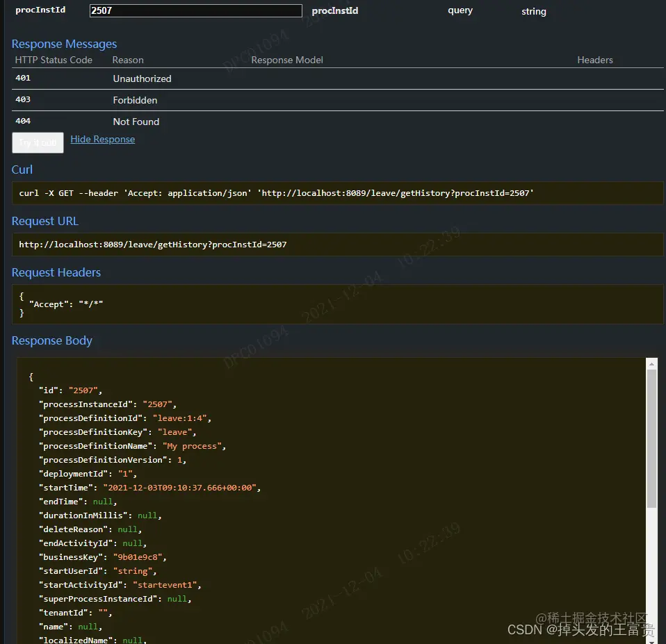The width and height of the screenshot is (666, 644).
Task: Click the Hide Response link
Action: click(103, 139)
